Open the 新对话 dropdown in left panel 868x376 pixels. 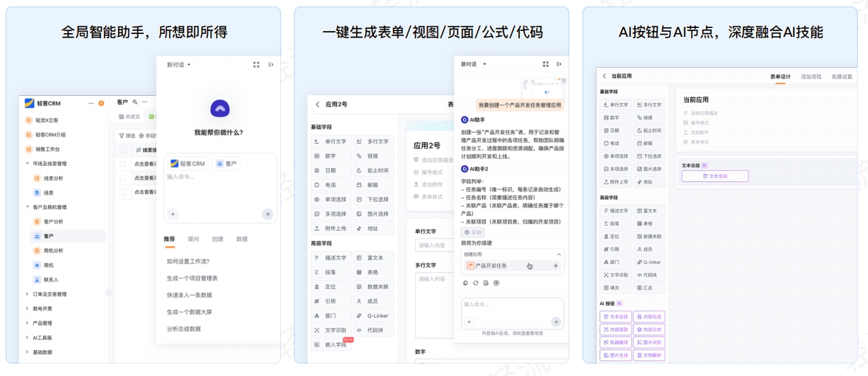click(x=178, y=65)
